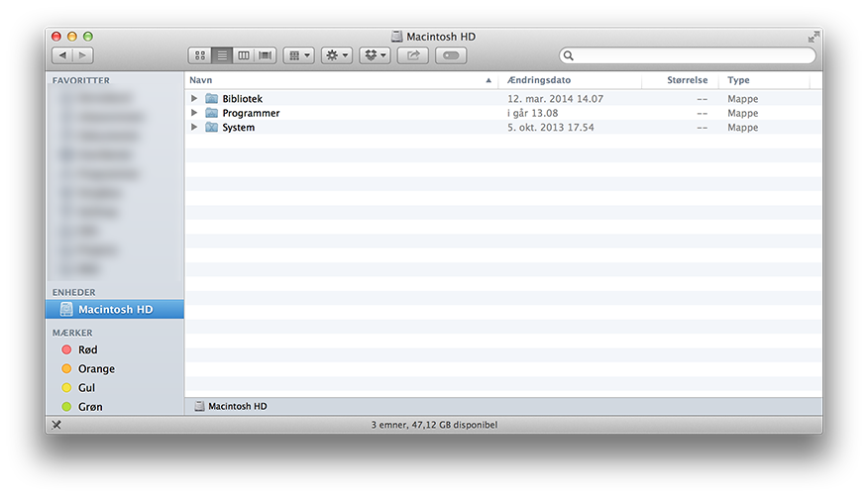The height and width of the screenshot is (497, 868).
Task: Click the yellow Gul color dot
Action: [x=66, y=387]
